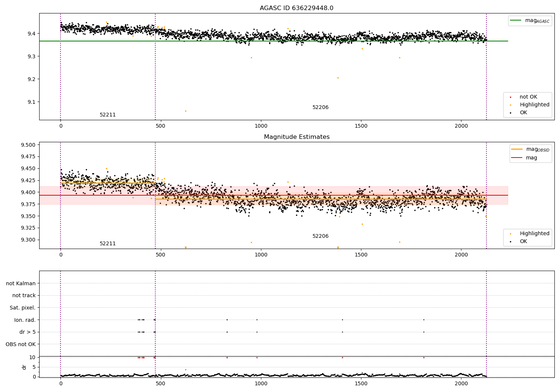Click the '52211' label in the top plot
Image resolution: width=560 pixels, height=392 pixels.
tap(108, 115)
